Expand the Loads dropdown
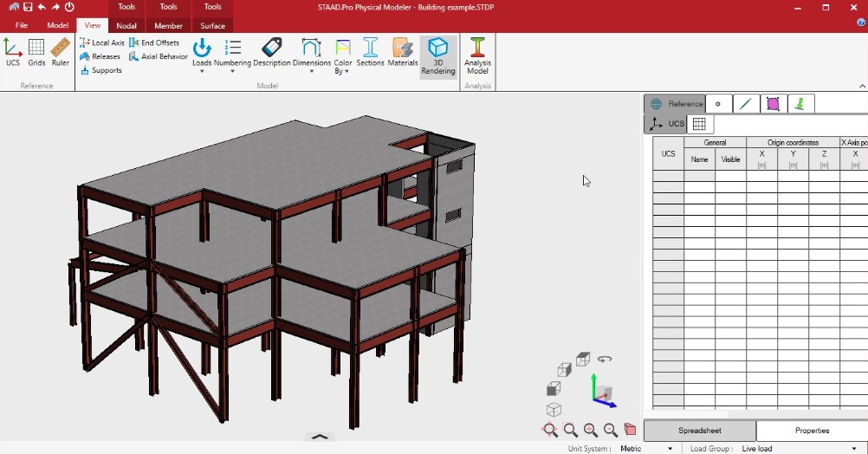This screenshot has height=454, width=868. pos(202,71)
